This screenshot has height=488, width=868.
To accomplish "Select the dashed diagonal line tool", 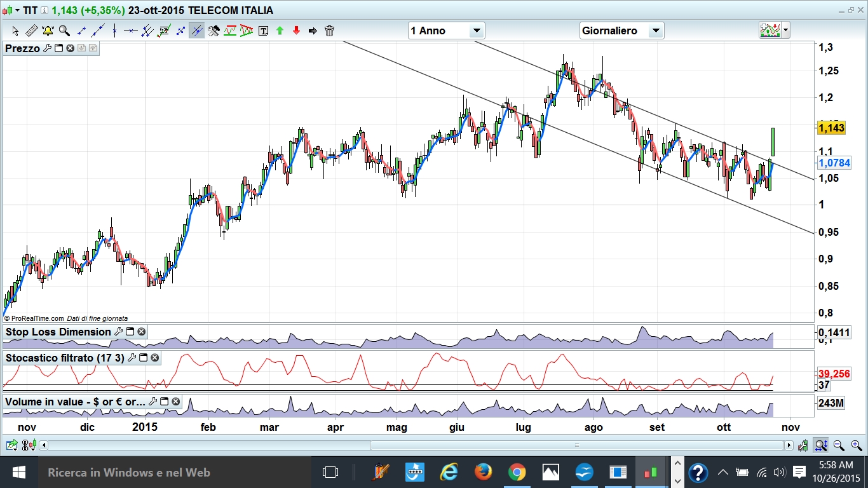I will (x=180, y=30).
